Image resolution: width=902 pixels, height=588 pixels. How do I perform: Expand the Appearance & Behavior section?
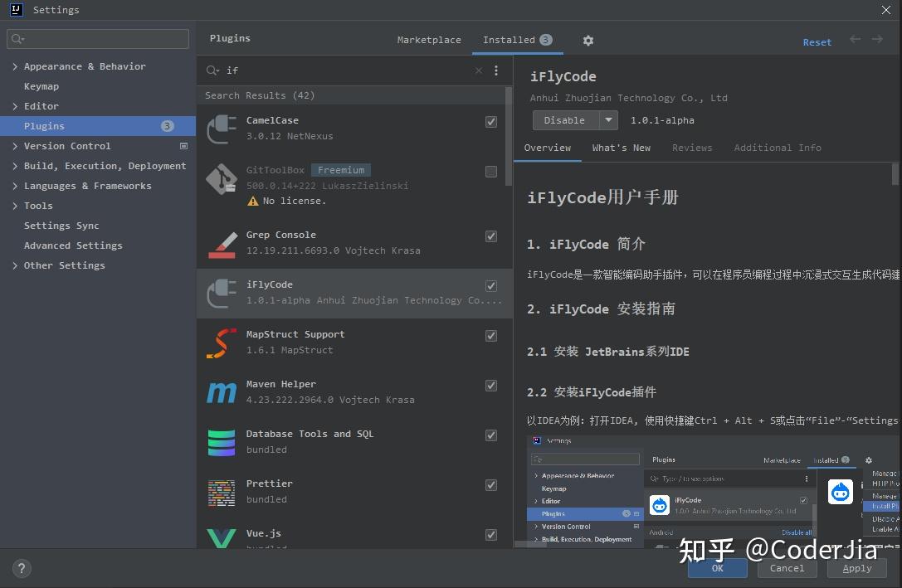pos(15,66)
